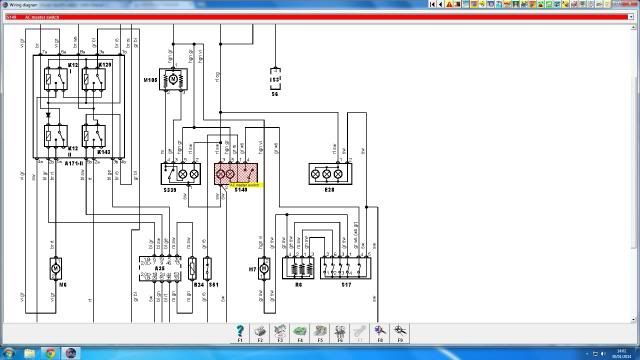Open the Windows Start button

coord(8,353)
